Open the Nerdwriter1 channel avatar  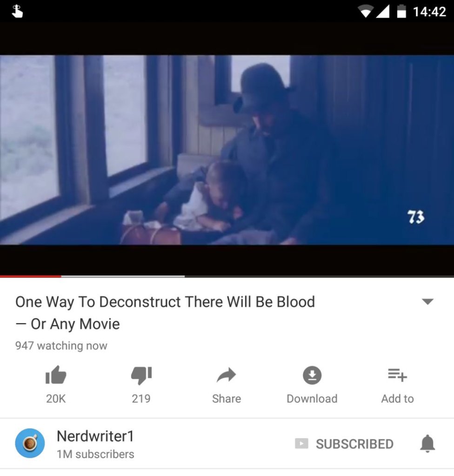click(x=30, y=443)
